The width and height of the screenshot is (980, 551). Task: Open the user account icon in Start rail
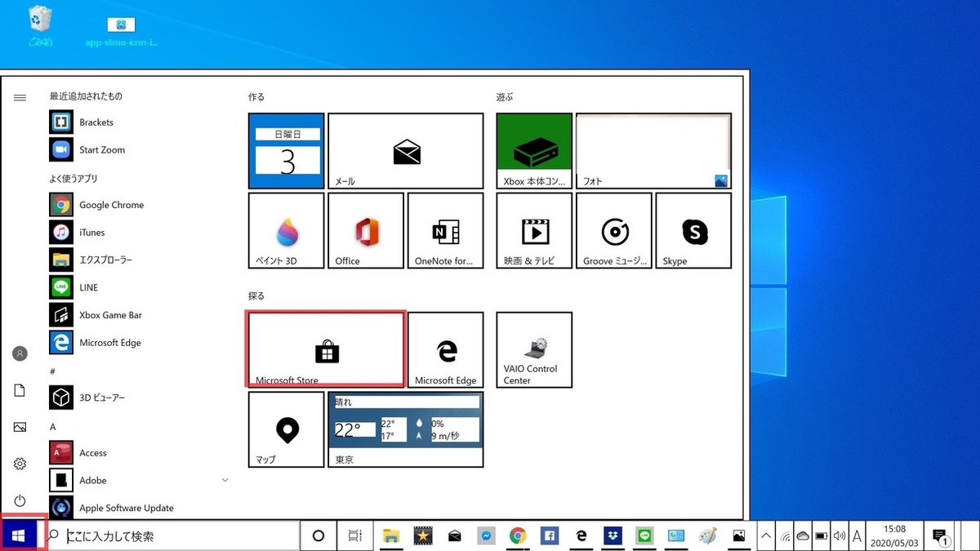pyautogui.click(x=20, y=353)
